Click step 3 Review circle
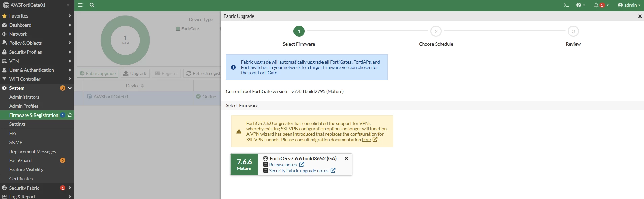This screenshot has height=199, width=644. [573, 31]
